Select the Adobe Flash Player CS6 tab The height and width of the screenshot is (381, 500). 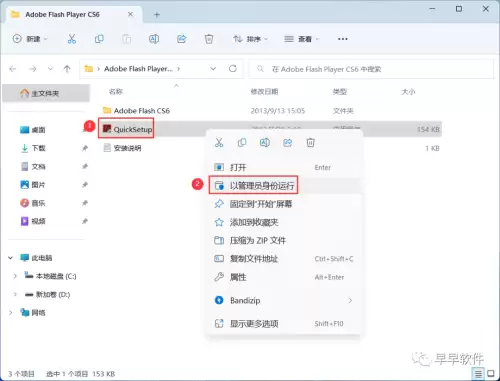point(73,15)
